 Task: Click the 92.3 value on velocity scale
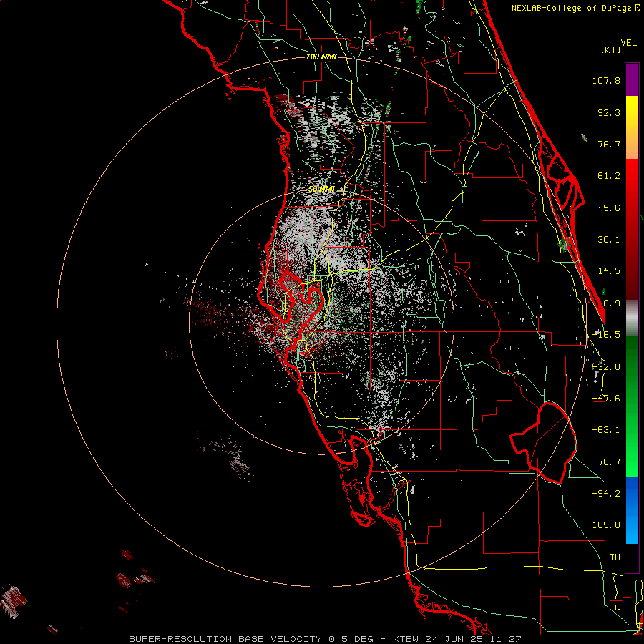609,112
